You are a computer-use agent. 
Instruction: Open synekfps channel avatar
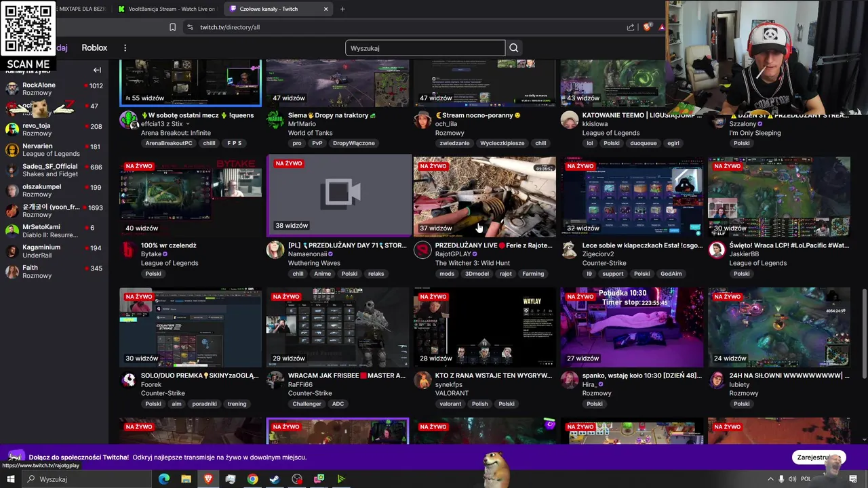(x=422, y=380)
